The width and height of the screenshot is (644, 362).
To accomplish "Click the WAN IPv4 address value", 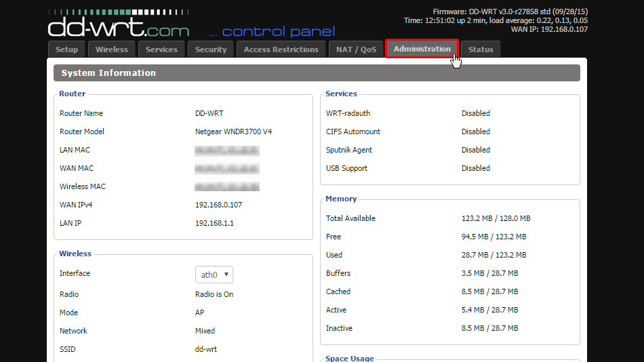I will tap(218, 205).
